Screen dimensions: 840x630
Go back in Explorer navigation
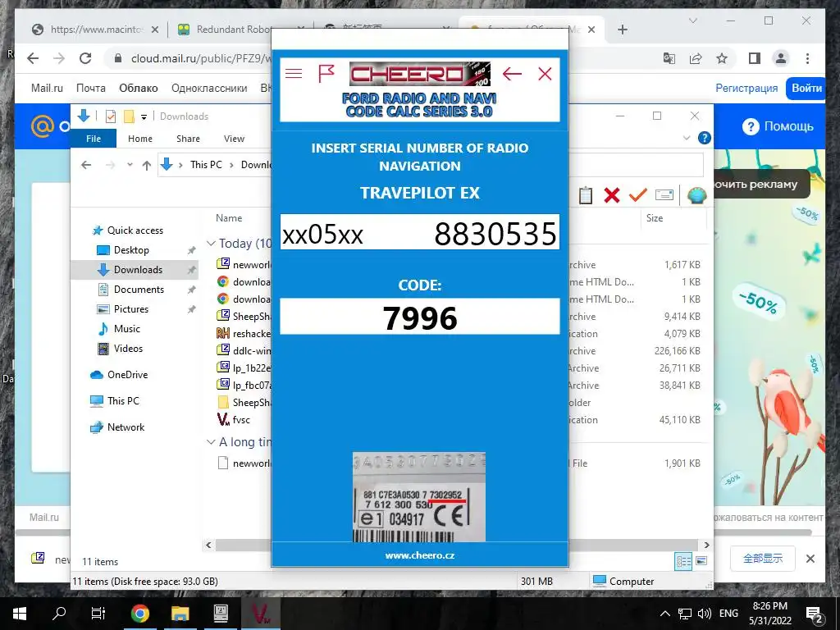tap(85, 165)
